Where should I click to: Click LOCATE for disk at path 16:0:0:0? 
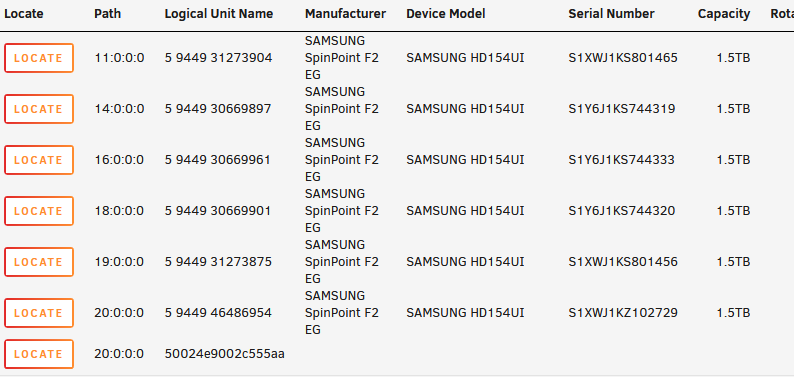click(x=39, y=160)
